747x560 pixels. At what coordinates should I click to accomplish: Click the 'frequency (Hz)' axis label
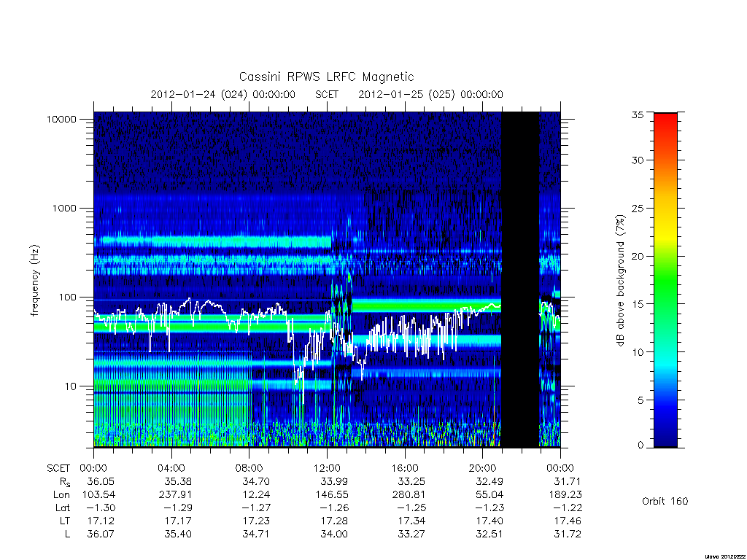point(34,280)
